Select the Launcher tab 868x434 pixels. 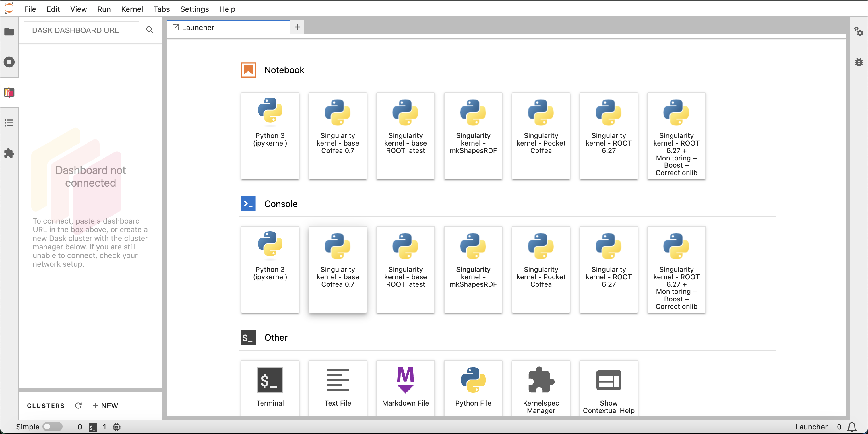click(x=228, y=27)
